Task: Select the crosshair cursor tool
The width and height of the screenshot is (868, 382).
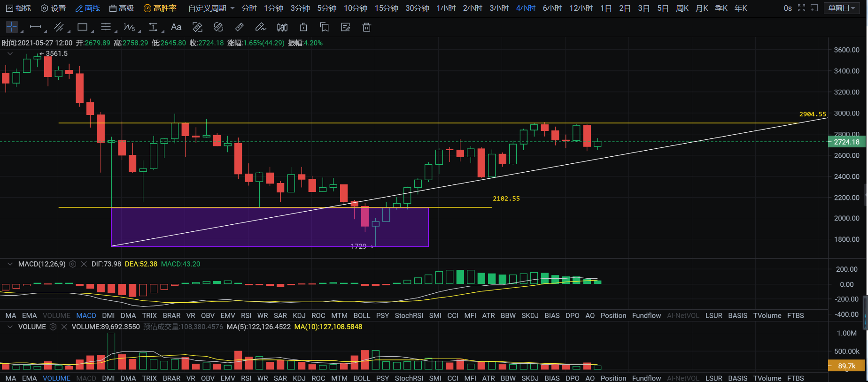Action: pyautogui.click(x=12, y=27)
